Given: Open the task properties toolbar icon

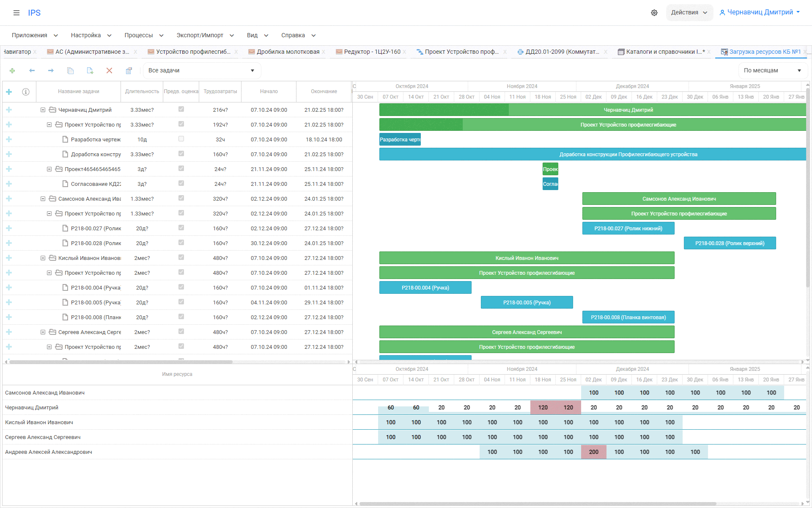Looking at the screenshot, I should [129, 71].
